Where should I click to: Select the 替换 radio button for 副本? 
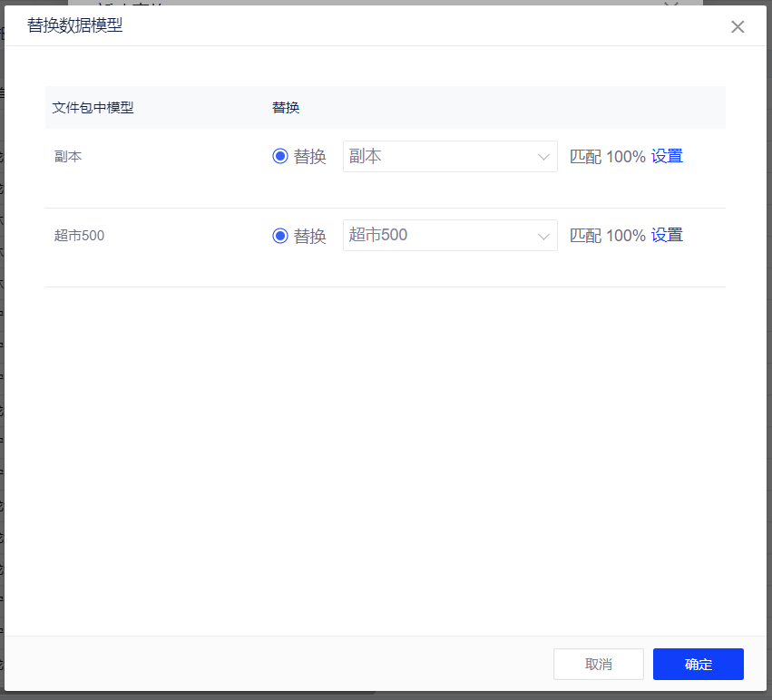coord(280,156)
